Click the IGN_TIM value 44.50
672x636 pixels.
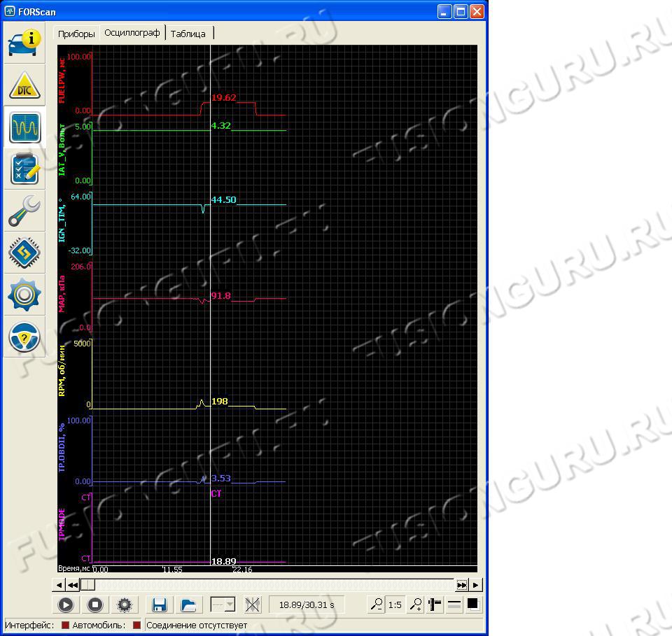pyautogui.click(x=224, y=199)
